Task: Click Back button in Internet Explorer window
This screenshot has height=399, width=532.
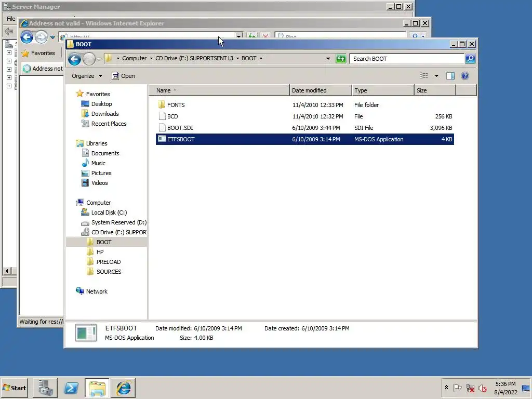Action: click(x=27, y=37)
